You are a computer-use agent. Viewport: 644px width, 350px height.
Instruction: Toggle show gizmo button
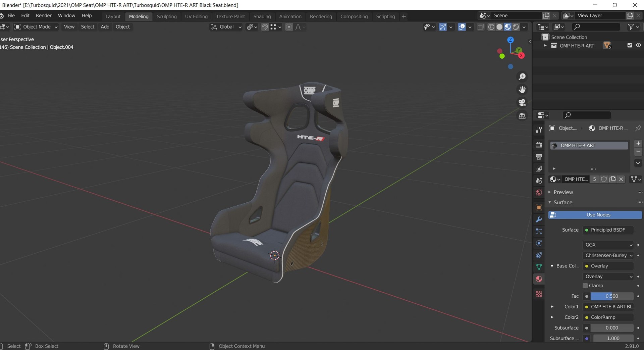pos(443,27)
